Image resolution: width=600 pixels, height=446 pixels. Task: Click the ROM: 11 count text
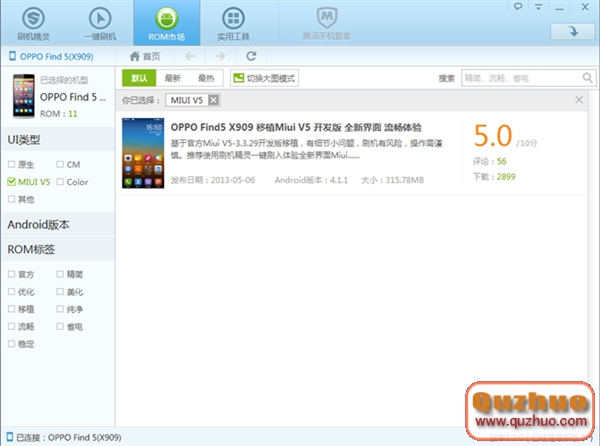coord(59,114)
